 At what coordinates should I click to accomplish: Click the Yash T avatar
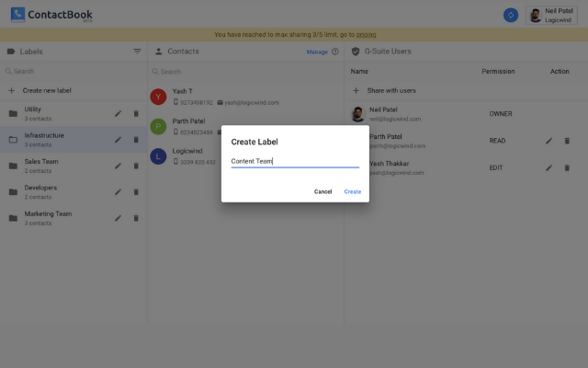[x=158, y=97]
